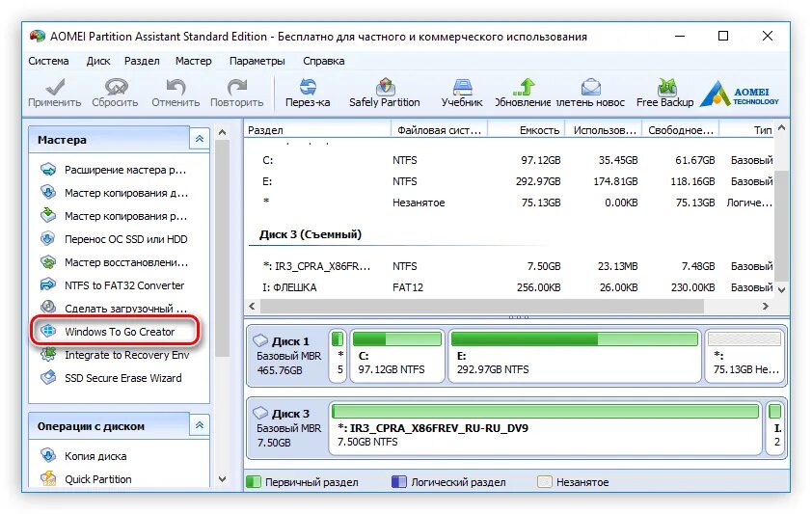Screen dimensions: 812x514
Task: Click the partition list scroll right arrow
Action: 766,307
